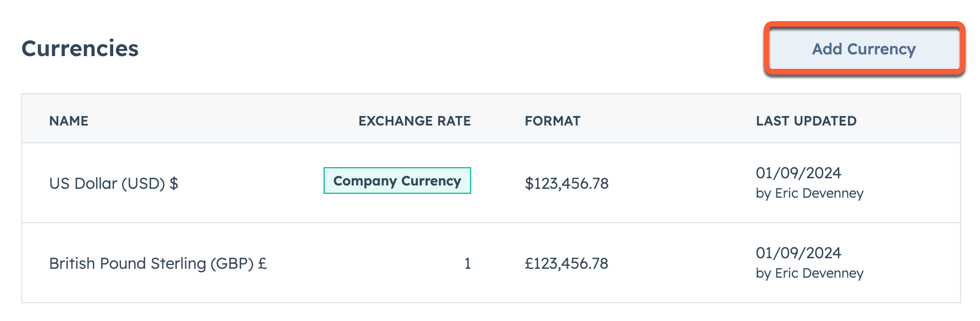Open the British Pound Sterling (GBP) row

click(x=491, y=263)
